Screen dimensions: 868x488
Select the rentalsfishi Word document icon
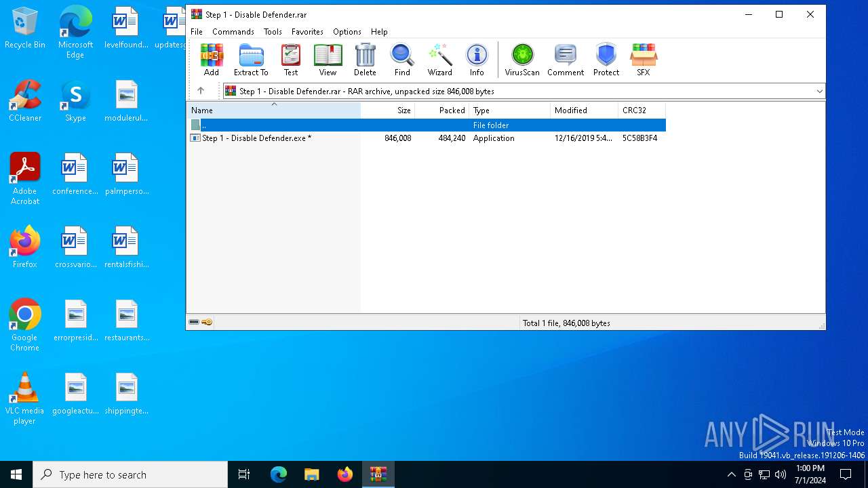[126, 247]
